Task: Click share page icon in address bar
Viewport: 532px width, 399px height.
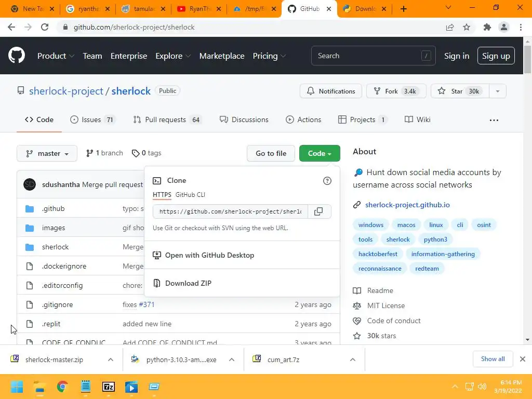Action: (x=450, y=27)
